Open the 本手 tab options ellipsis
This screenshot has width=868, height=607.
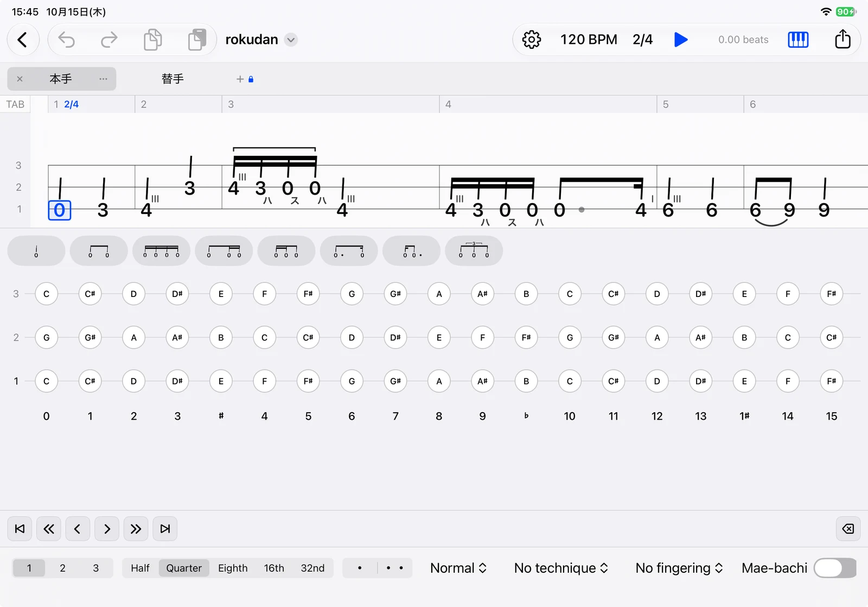[103, 79]
